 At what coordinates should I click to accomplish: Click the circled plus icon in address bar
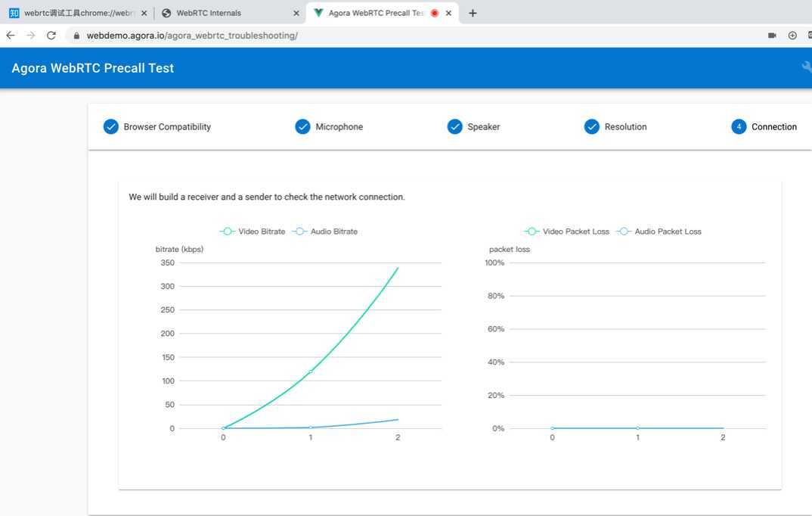[792, 36]
